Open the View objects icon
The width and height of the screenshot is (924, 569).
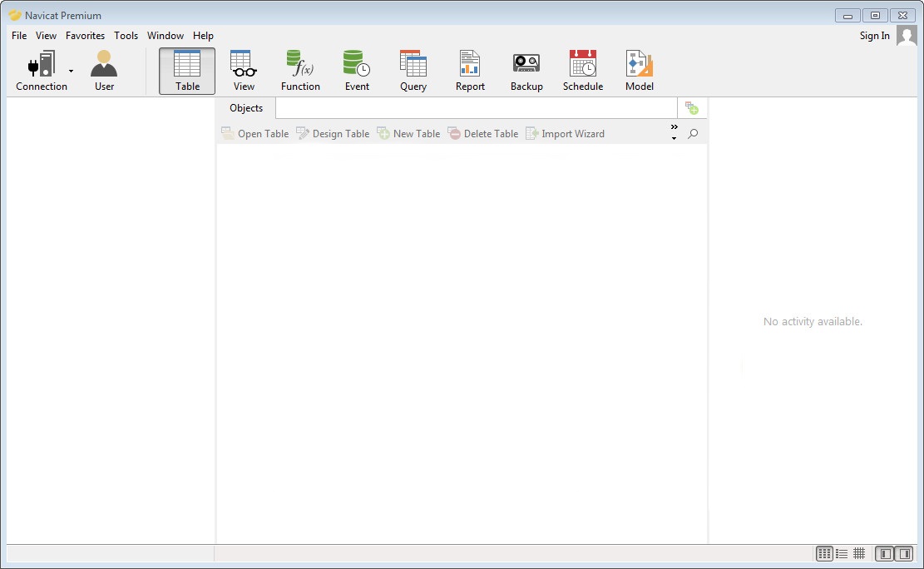[x=244, y=64]
